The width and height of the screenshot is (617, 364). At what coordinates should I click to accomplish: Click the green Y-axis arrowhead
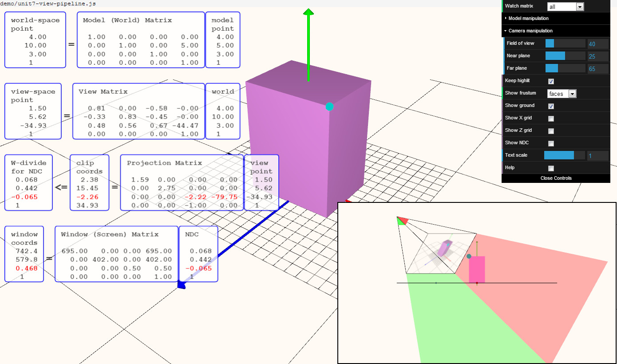(308, 12)
